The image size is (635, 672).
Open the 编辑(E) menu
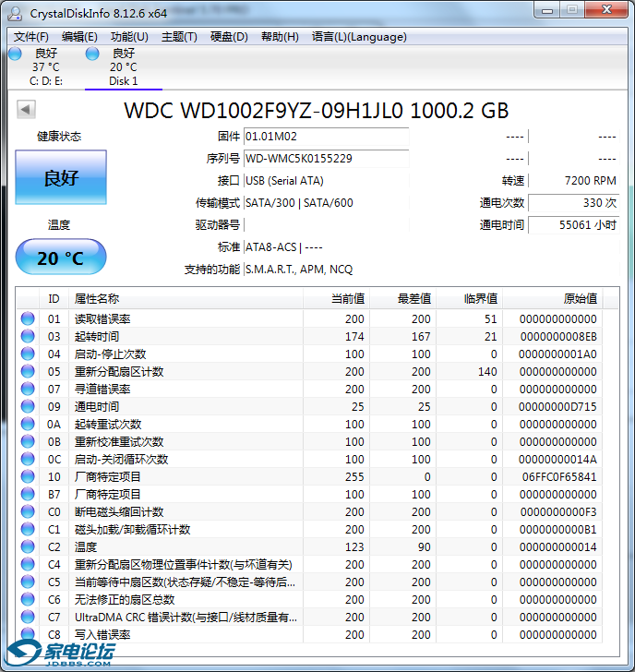79,37
